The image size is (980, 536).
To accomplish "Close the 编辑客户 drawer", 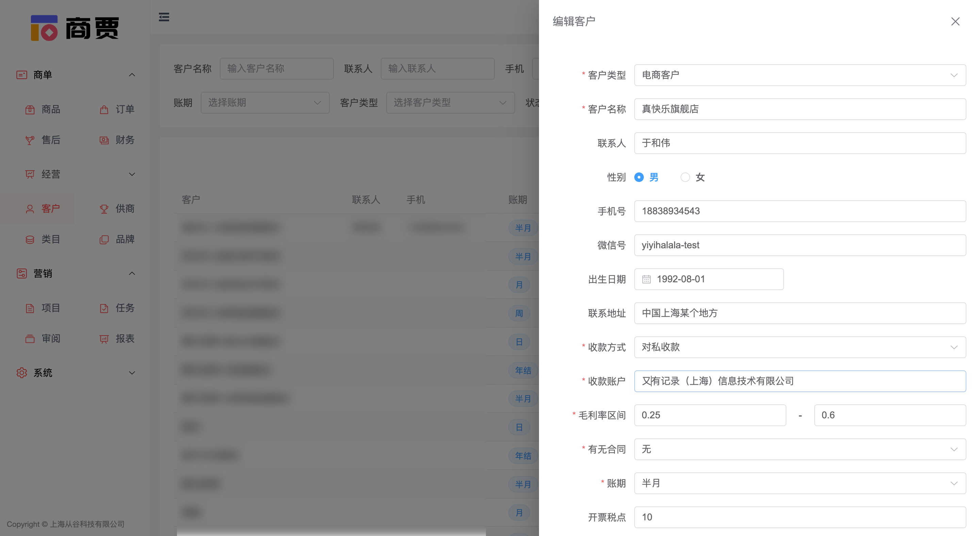I will pyautogui.click(x=955, y=21).
